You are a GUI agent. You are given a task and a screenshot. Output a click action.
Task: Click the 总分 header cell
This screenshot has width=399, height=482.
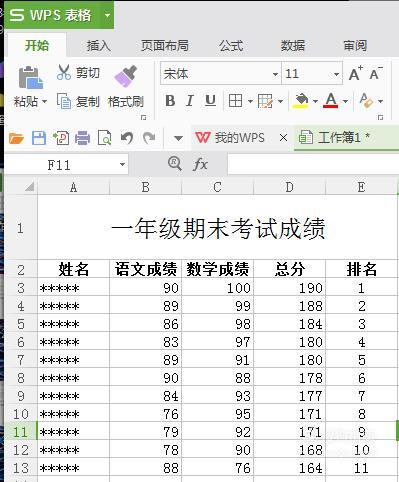click(289, 269)
